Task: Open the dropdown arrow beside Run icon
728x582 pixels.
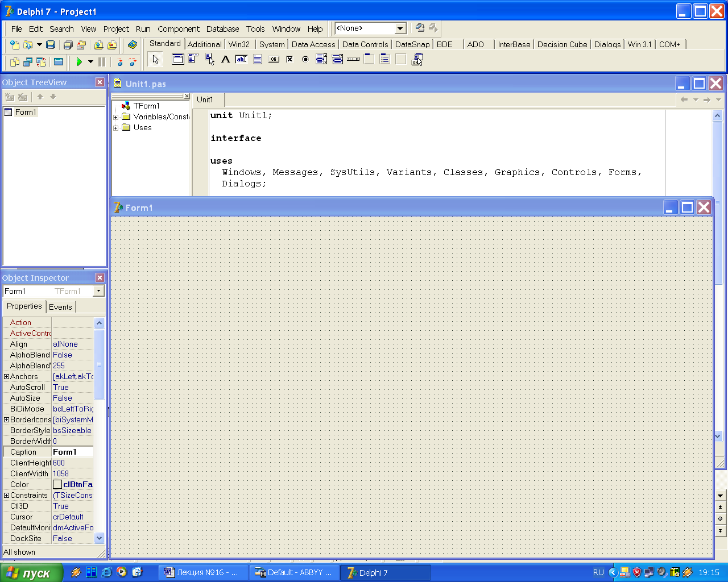Action: click(90, 61)
